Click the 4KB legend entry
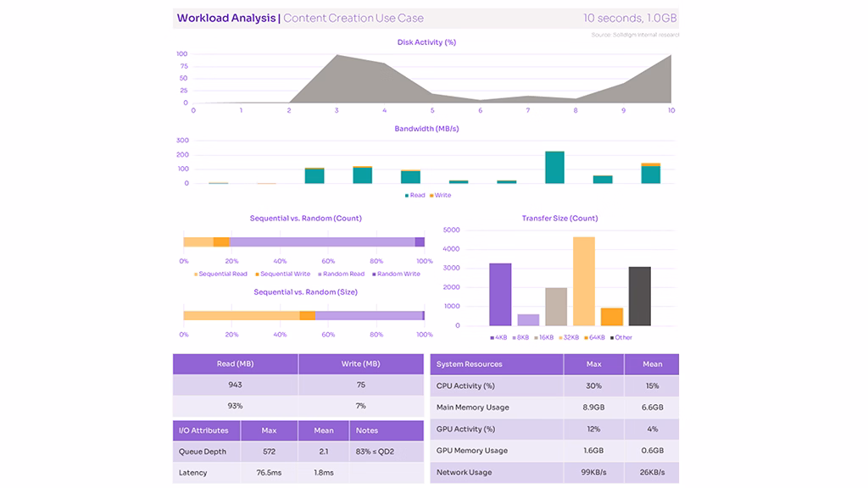 (498, 337)
